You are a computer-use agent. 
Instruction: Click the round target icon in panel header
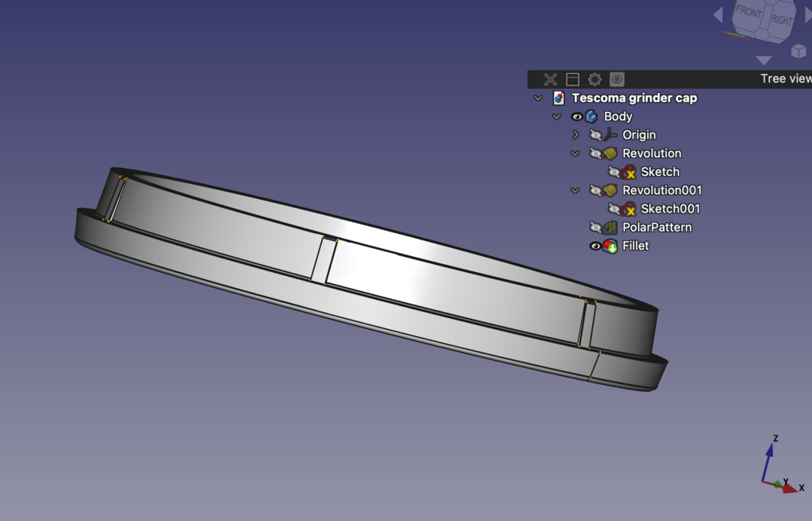point(617,79)
